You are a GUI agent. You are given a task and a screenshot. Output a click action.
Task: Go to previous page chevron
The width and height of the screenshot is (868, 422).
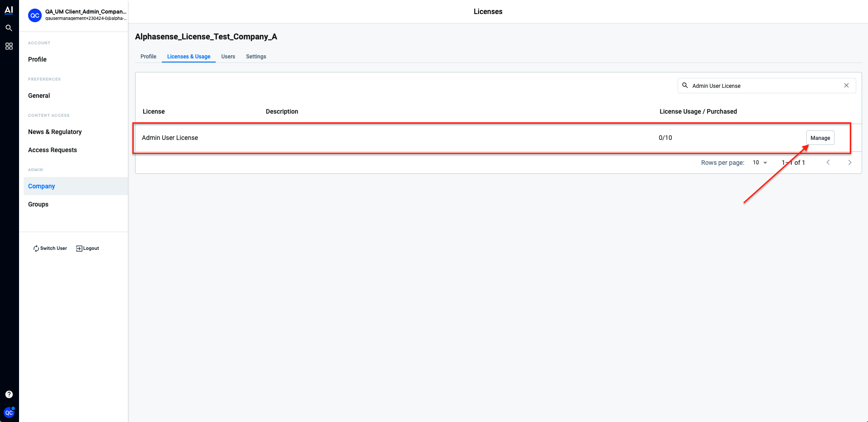tap(828, 163)
